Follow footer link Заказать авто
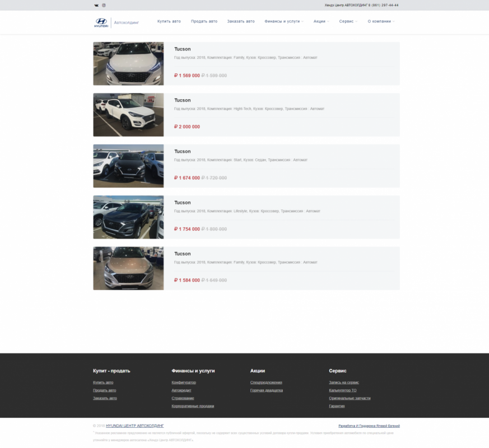The height and width of the screenshot is (448, 489). [105, 398]
